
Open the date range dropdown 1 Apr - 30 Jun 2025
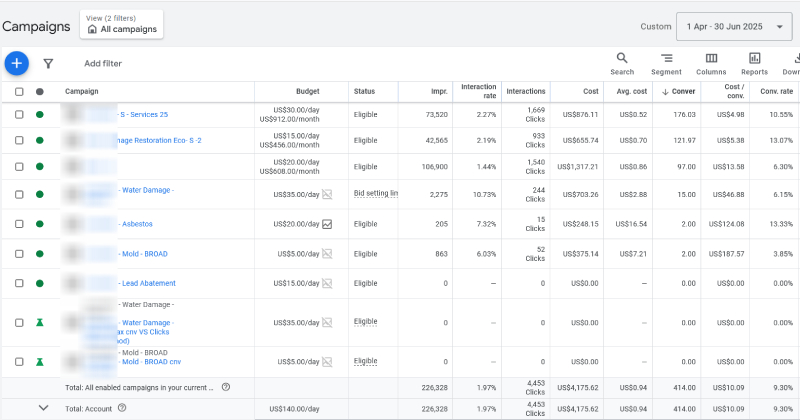point(734,27)
